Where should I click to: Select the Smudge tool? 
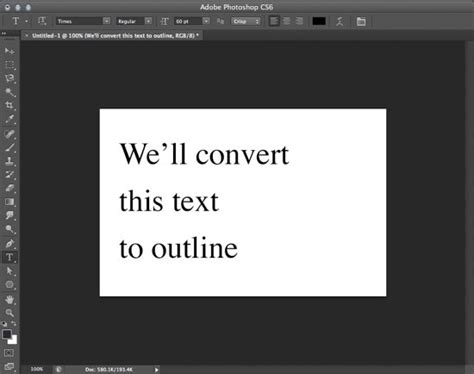click(9, 215)
